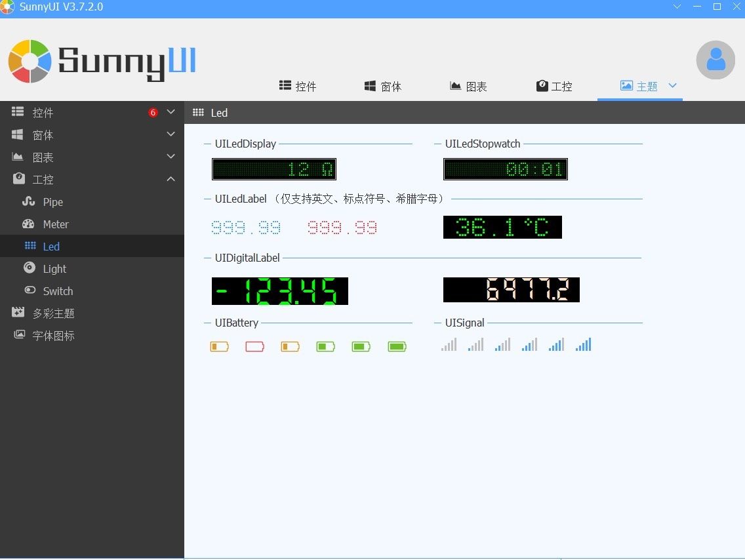
Task: Select the fully charged green battery icon
Action: [397, 346]
